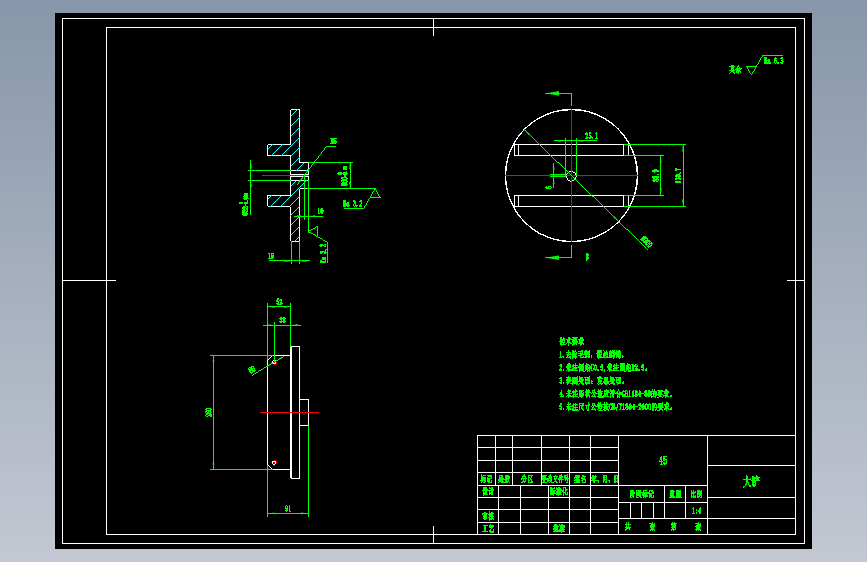Click technical requirement line 5 text
This screenshot has height=562, width=867.
click(x=615, y=407)
